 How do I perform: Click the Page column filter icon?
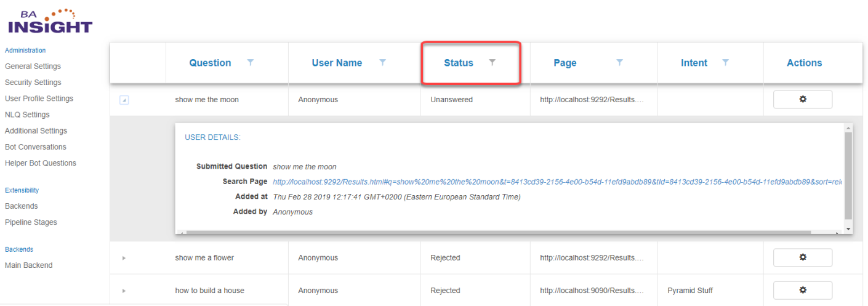pos(619,62)
